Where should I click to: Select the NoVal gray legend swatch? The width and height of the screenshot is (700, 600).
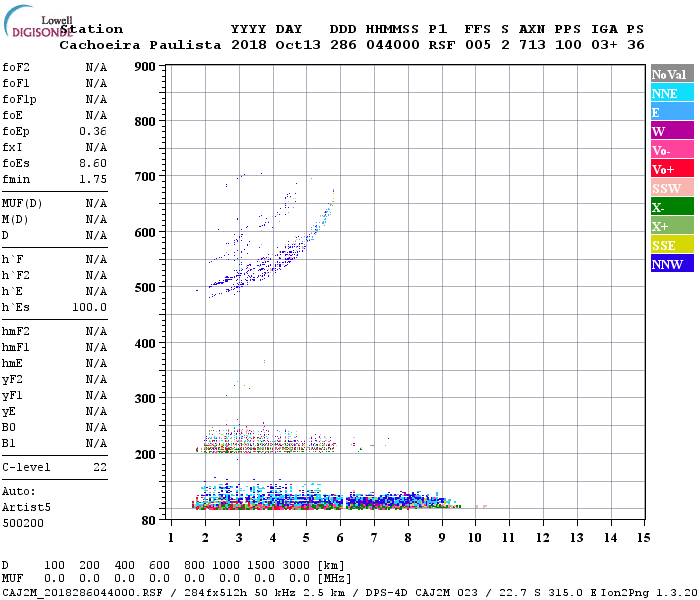(x=672, y=74)
